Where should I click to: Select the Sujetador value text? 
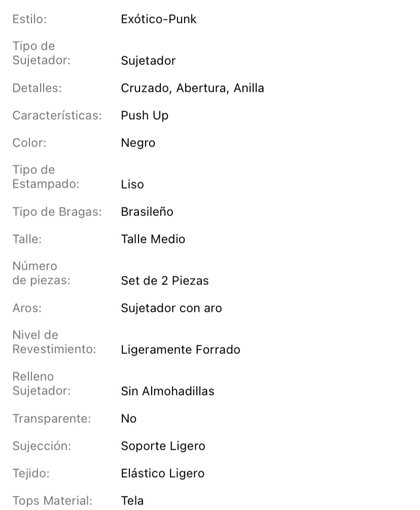[x=148, y=60]
